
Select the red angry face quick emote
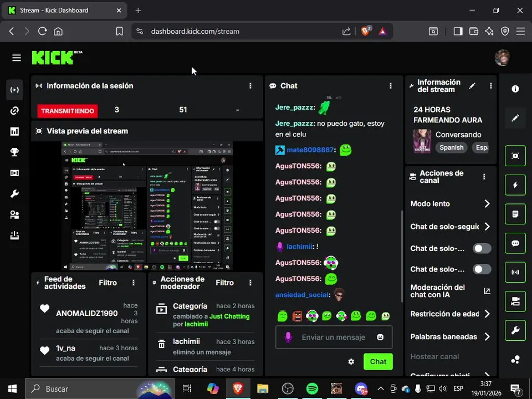(297, 316)
